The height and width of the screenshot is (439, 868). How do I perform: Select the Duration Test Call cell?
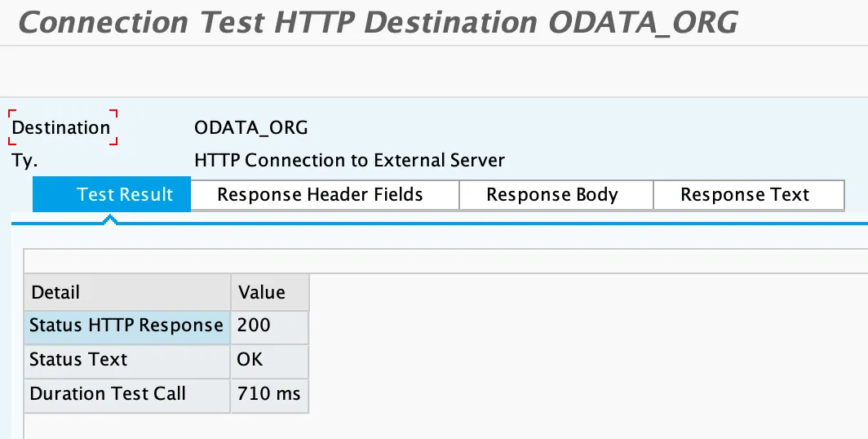pyautogui.click(x=127, y=394)
